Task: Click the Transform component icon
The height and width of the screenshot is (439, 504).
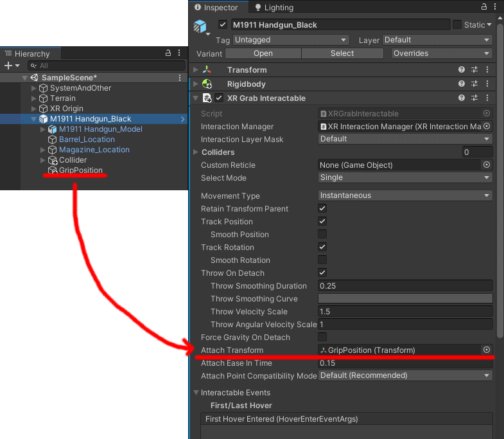Action: click(207, 69)
